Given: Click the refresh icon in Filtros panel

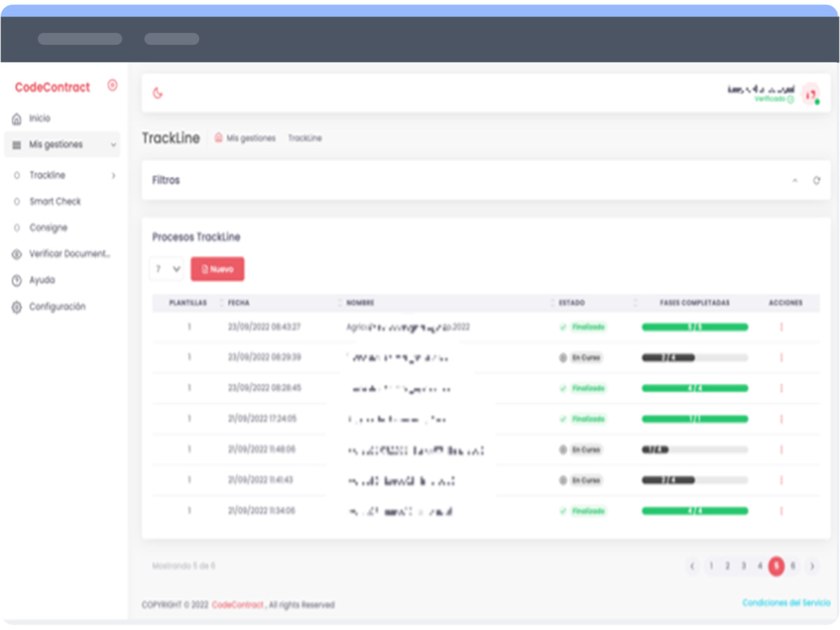Looking at the screenshot, I should pyautogui.click(x=816, y=181).
